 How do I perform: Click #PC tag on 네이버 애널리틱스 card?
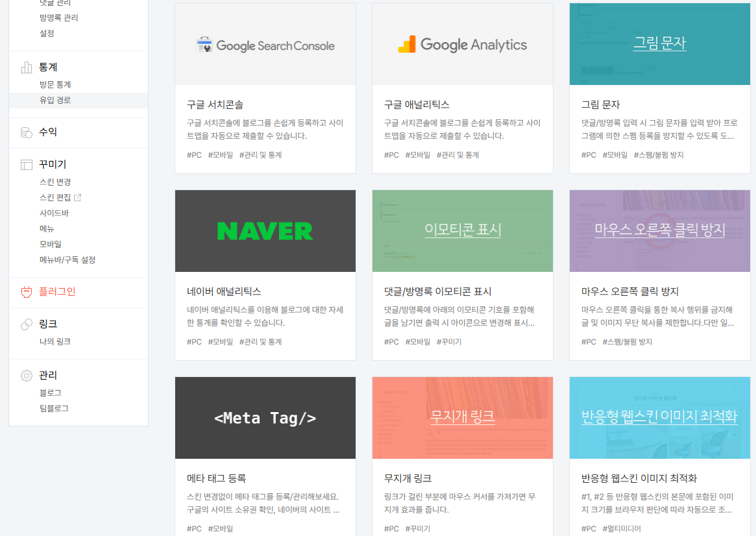[194, 342]
